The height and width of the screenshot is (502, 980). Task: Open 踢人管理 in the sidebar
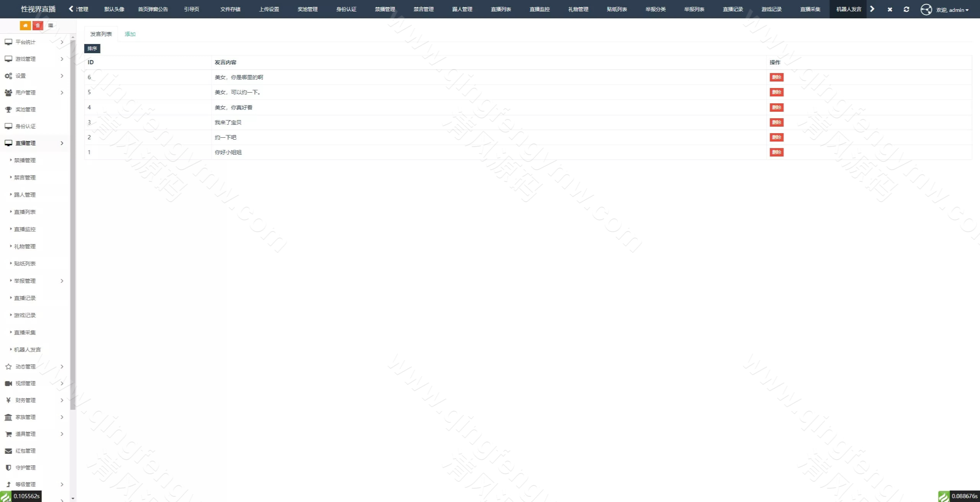pos(25,195)
